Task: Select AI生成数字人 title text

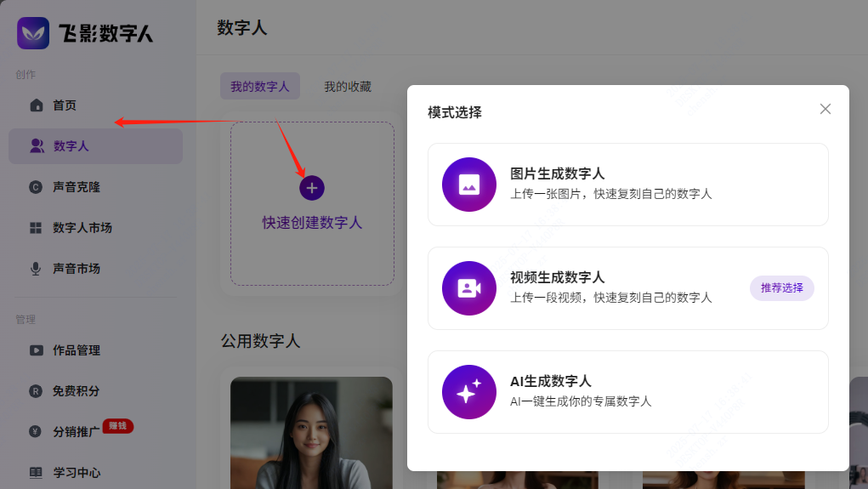Action: (550, 381)
